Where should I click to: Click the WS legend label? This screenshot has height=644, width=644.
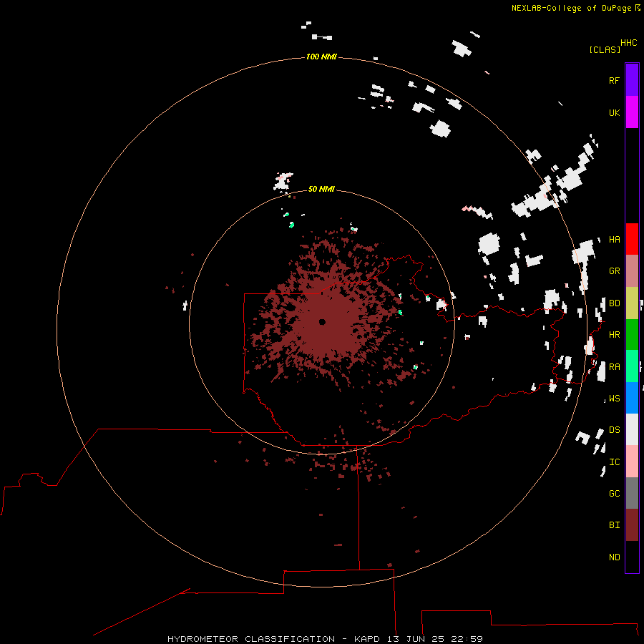click(x=614, y=398)
